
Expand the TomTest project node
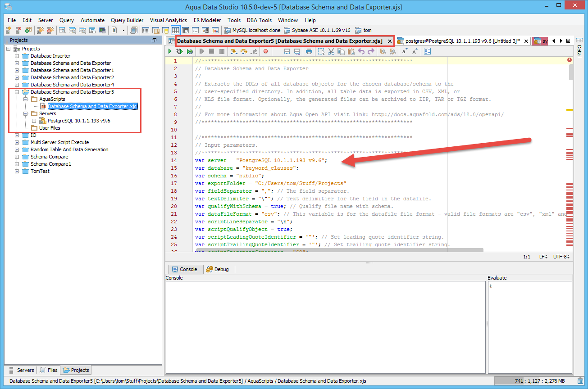tap(17, 171)
